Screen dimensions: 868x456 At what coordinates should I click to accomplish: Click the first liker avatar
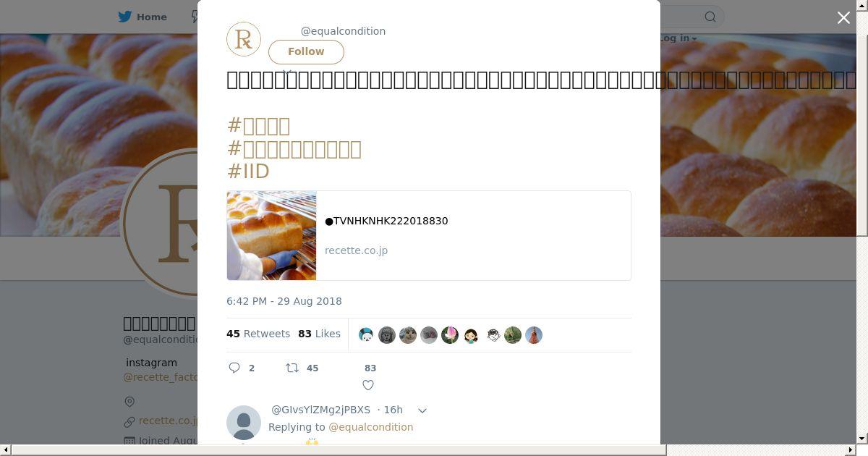[x=366, y=335]
